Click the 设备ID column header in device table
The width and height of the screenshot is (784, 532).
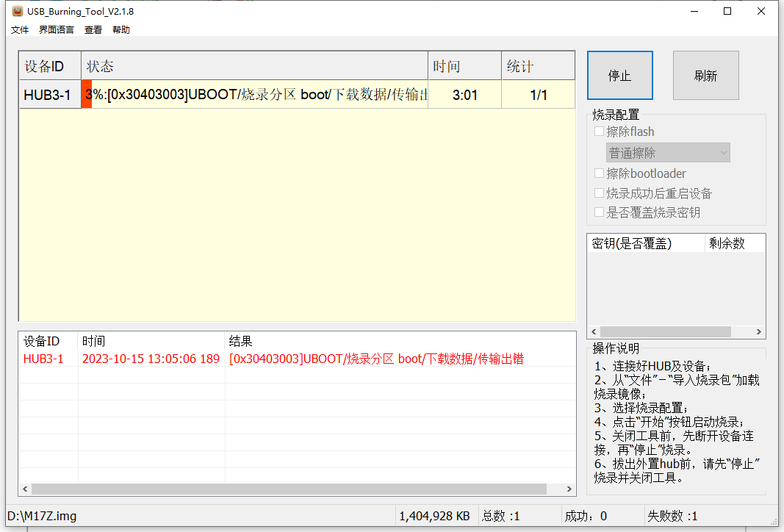click(x=50, y=66)
